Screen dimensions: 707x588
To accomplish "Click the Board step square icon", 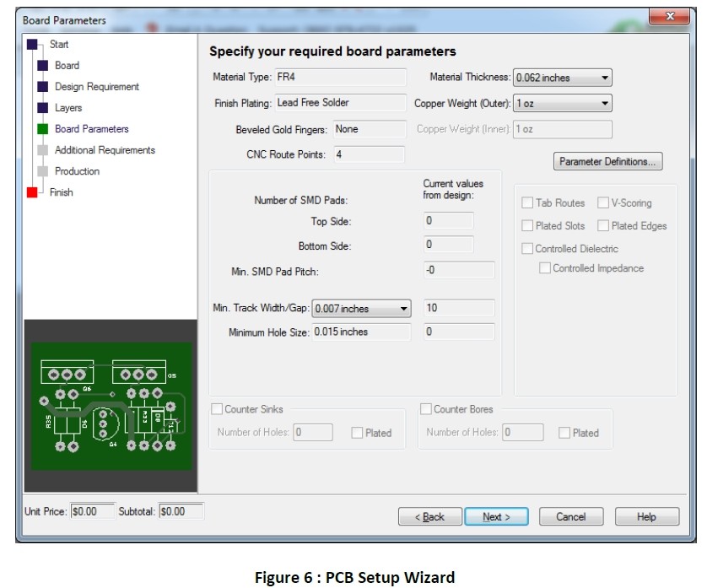I will click(x=43, y=65).
